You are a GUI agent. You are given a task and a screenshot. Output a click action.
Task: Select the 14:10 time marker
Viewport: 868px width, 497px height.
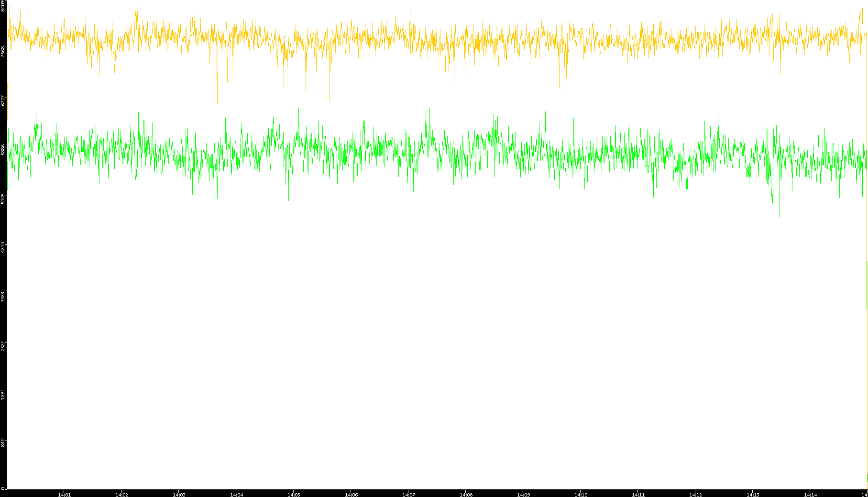(581, 495)
